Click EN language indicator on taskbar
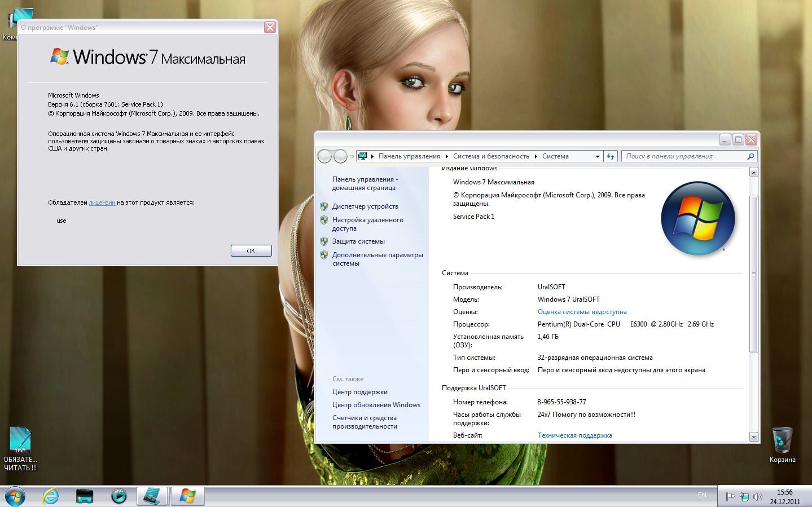The image size is (812, 507). click(702, 495)
